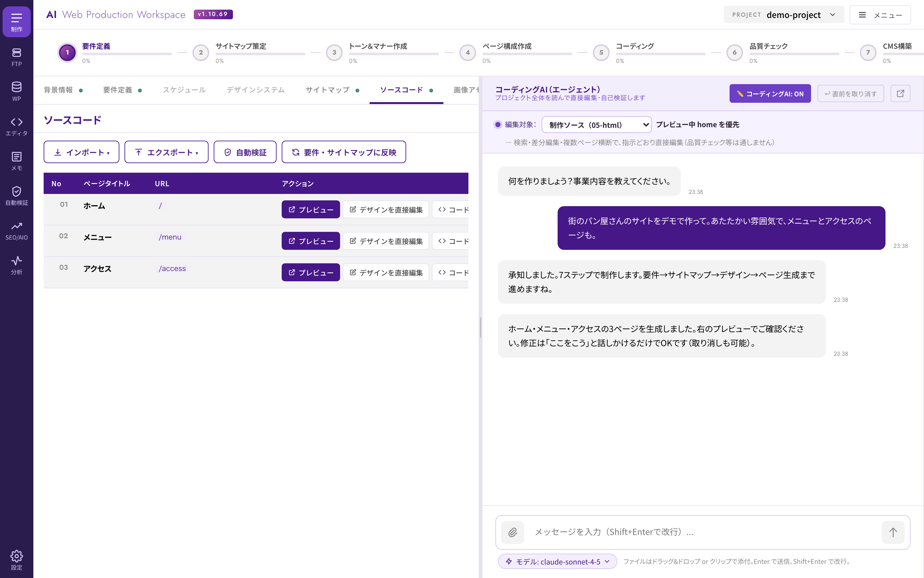
Task: Click the send message arrow button
Action: point(893,532)
